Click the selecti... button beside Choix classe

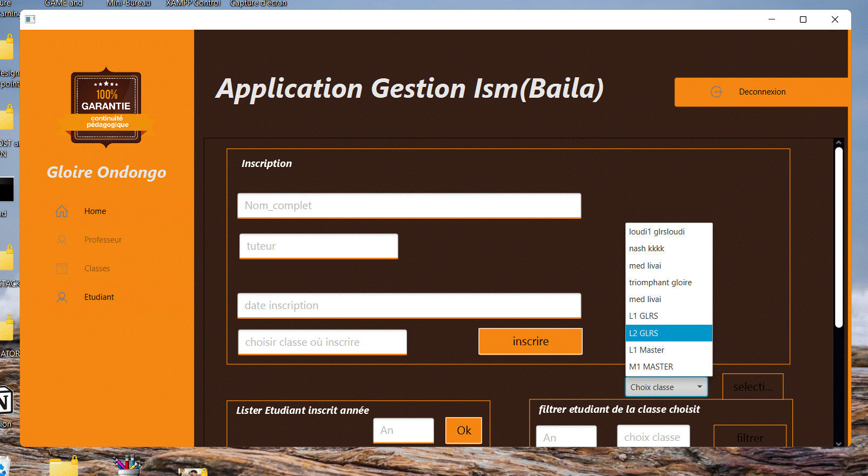pyautogui.click(x=752, y=387)
